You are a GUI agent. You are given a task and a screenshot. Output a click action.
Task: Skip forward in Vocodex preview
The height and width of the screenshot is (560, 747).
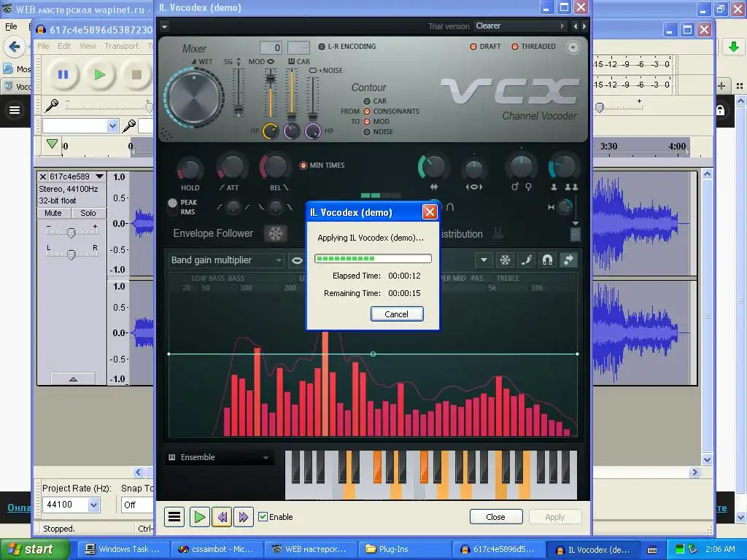tap(244, 517)
